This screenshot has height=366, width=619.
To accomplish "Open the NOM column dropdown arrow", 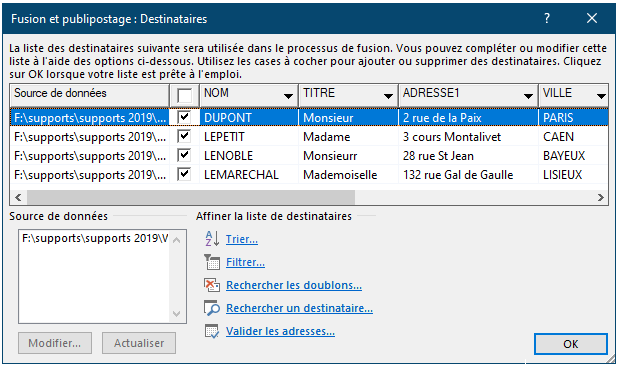I will pyautogui.click(x=289, y=96).
